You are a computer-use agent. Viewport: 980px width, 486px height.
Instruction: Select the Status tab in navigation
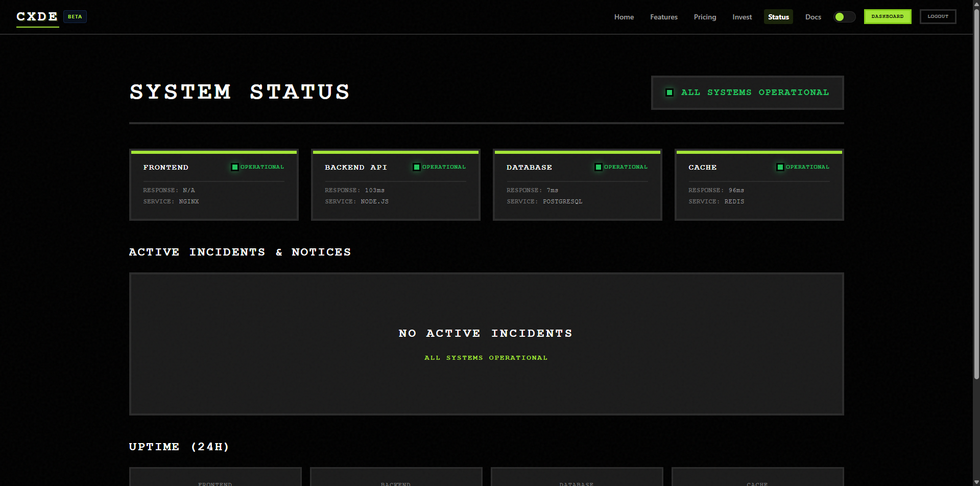(x=778, y=17)
